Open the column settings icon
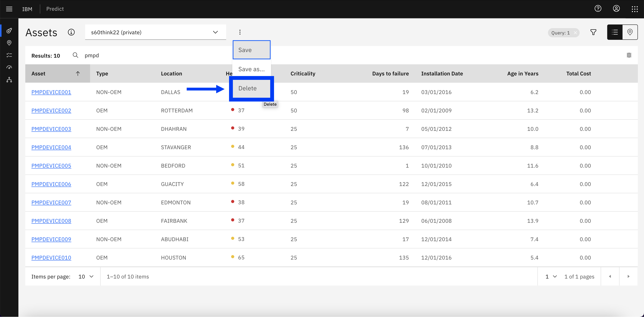This screenshot has height=317, width=644. pyautogui.click(x=629, y=55)
